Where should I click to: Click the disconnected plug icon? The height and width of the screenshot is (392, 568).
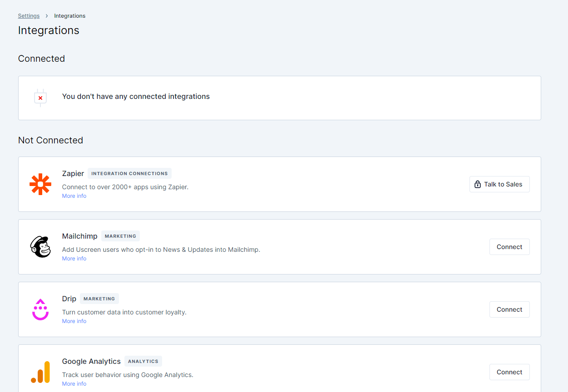coord(40,98)
